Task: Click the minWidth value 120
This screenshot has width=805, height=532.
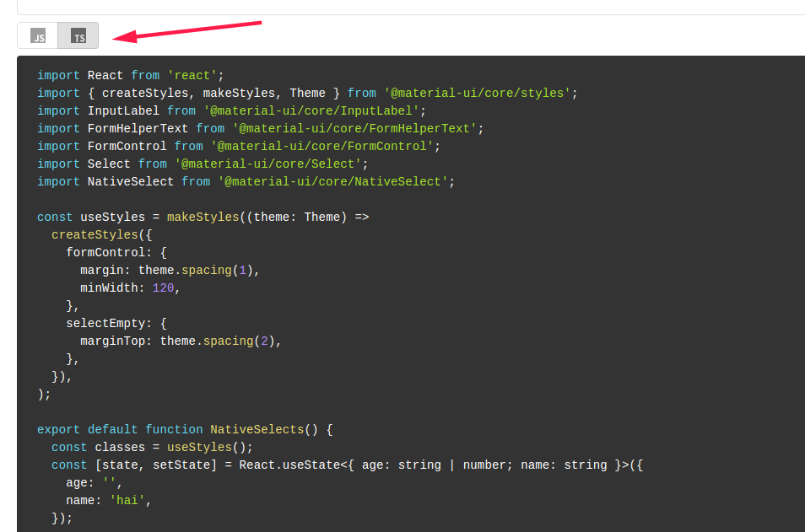Action: [163, 287]
